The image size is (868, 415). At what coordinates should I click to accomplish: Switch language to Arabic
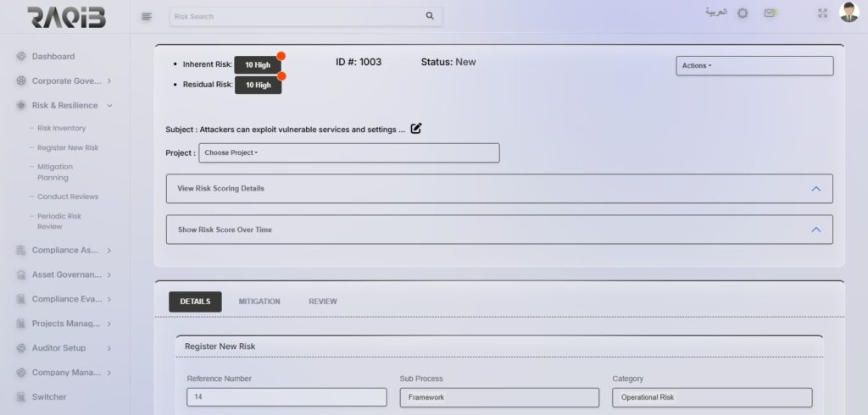tap(716, 13)
